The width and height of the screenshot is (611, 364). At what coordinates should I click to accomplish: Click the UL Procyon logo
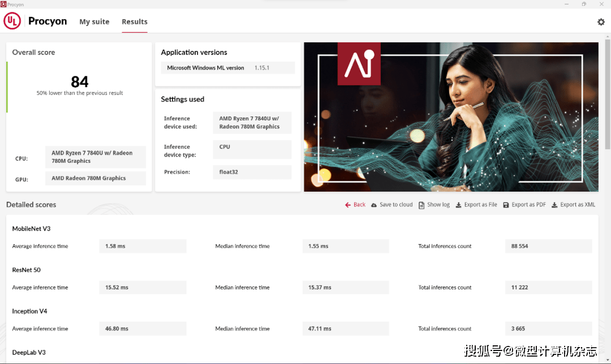tap(35, 21)
